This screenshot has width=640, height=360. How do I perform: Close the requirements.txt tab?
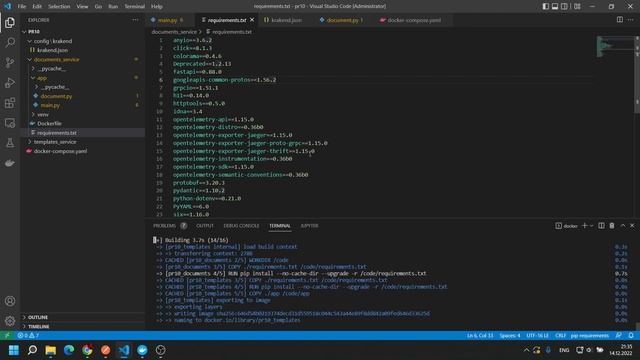coord(252,20)
